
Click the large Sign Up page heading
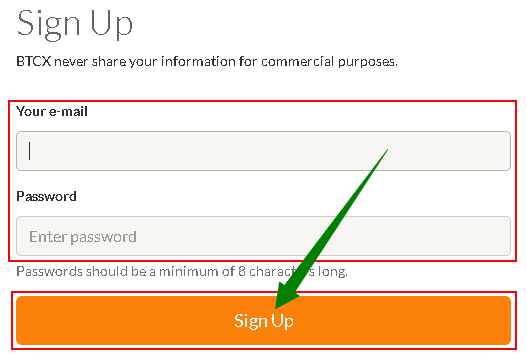(x=75, y=24)
